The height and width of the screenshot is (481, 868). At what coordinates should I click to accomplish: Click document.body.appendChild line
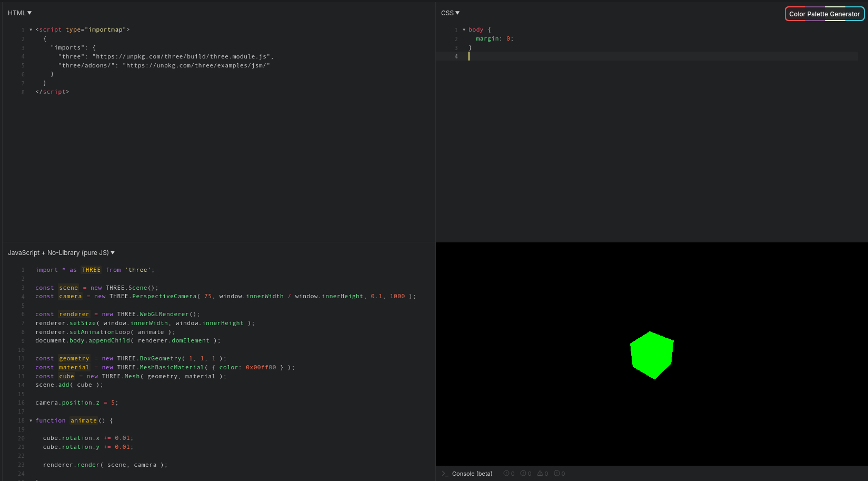coord(128,340)
